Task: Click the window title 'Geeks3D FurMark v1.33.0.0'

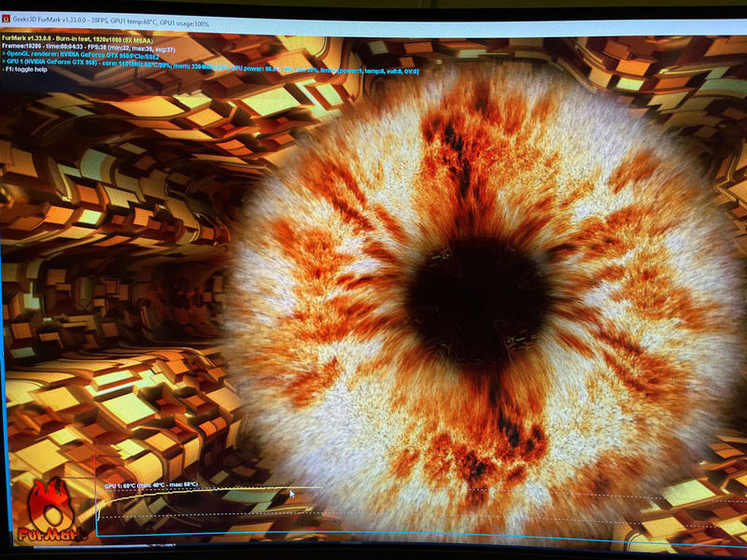Action: (x=51, y=20)
